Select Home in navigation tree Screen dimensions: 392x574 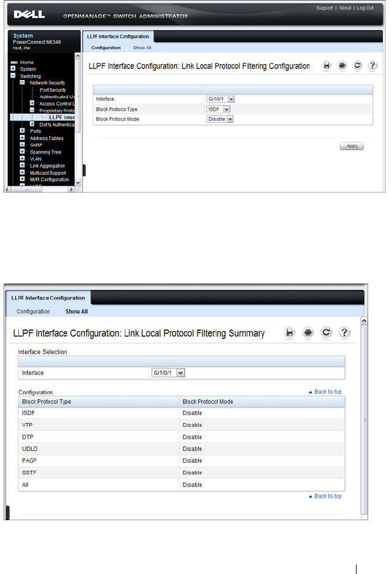pyautogui.click(x=27, y=62)
